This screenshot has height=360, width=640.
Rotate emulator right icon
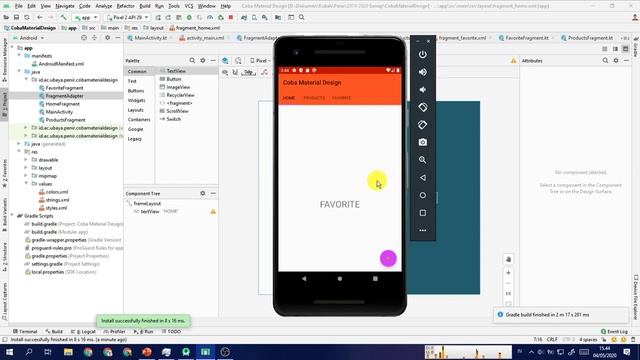(422, 125)
